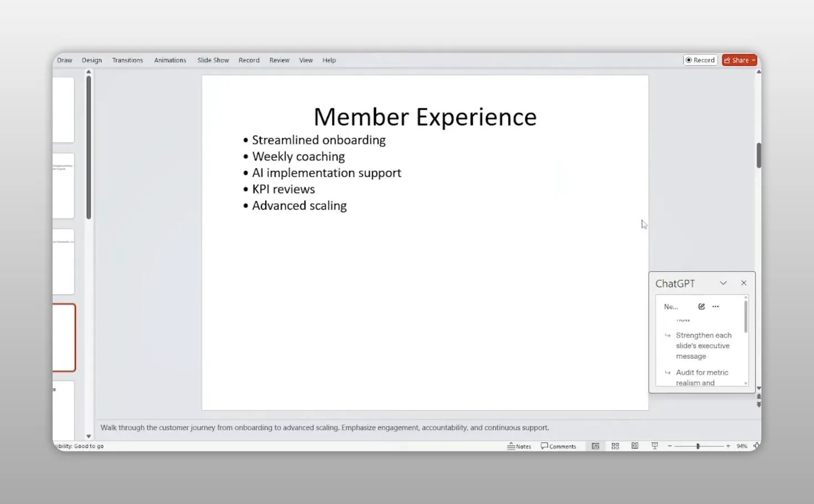
Task: Click the 'Member Experience' slide title
Action: pos(425,117)
